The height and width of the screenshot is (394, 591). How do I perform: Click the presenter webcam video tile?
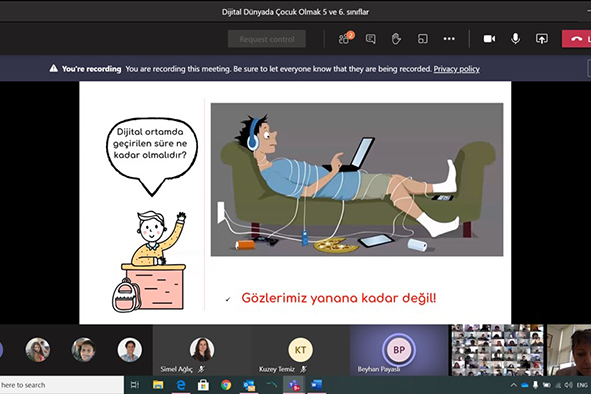(569, 350)
